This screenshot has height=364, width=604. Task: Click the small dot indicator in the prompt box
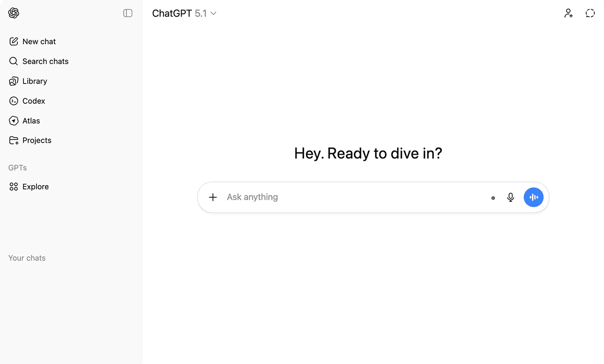coord(493,198)
